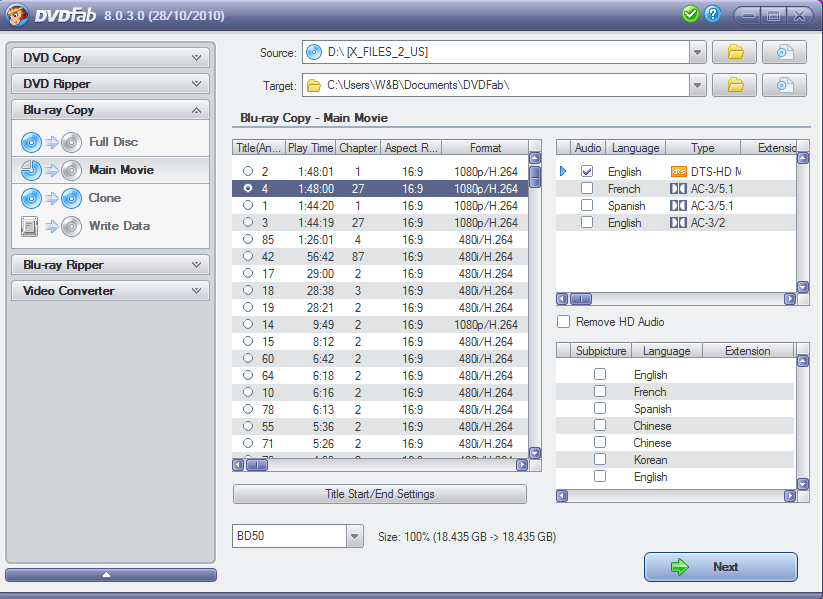This screenshot has height=599, width=823.
Task: Enable the French audio track checkbox
Action: pyautogui.click(x=587, y=189)
